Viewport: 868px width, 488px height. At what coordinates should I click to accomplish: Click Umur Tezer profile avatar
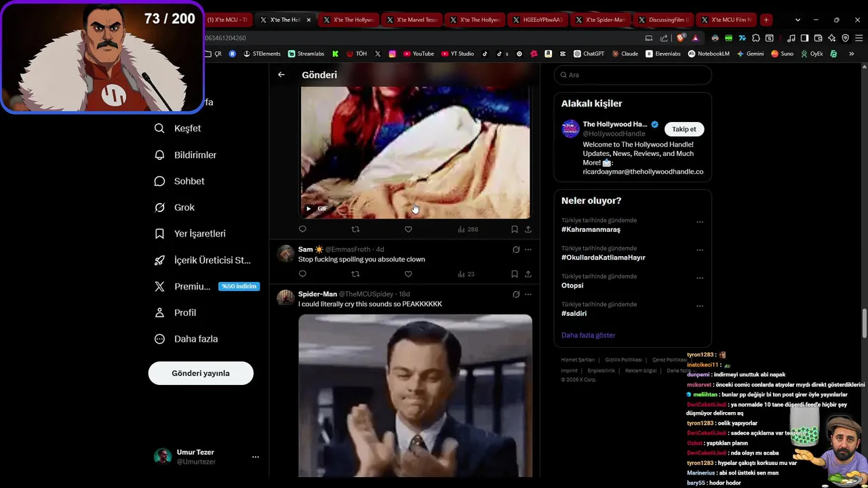pyautogui.click(x=163, y=457)
